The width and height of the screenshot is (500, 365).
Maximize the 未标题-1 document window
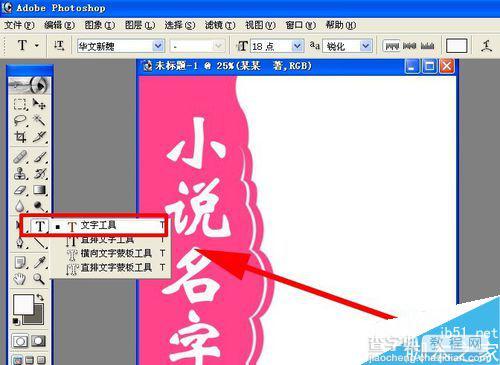[429, 66]
